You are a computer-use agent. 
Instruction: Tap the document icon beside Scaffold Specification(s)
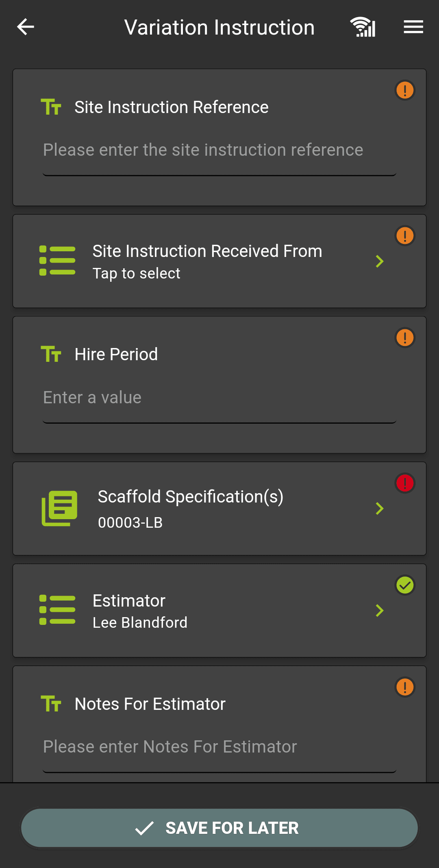point(60,508)
